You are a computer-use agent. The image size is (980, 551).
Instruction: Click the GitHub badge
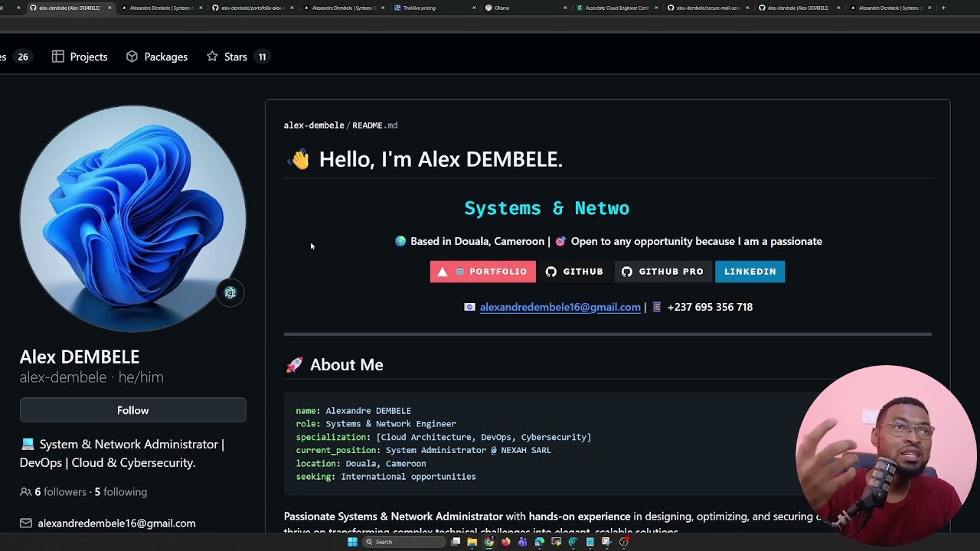(x=574, y=272)
